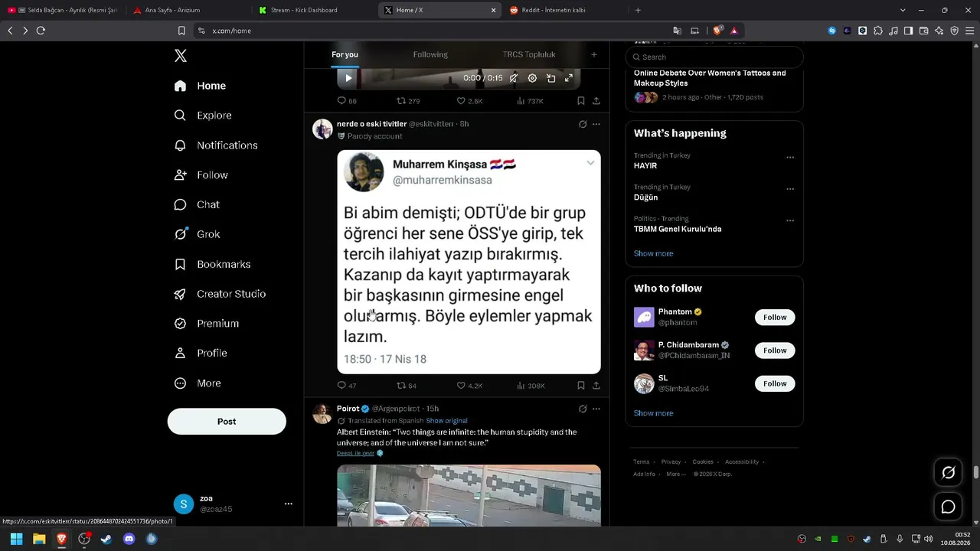Ask Grok about the eskitvitlerr post
The image size is (980, 551).
pyautogui.click(x=583, y=124)
